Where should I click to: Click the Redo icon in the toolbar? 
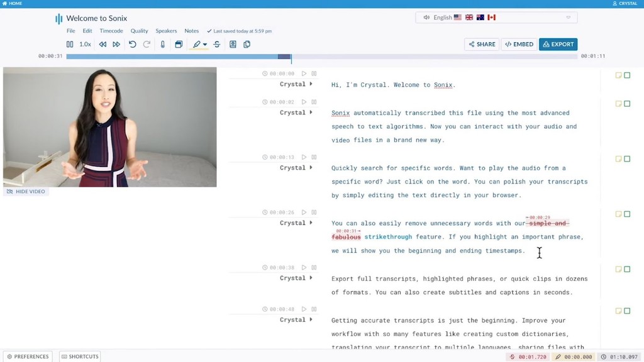pos(147,44)
